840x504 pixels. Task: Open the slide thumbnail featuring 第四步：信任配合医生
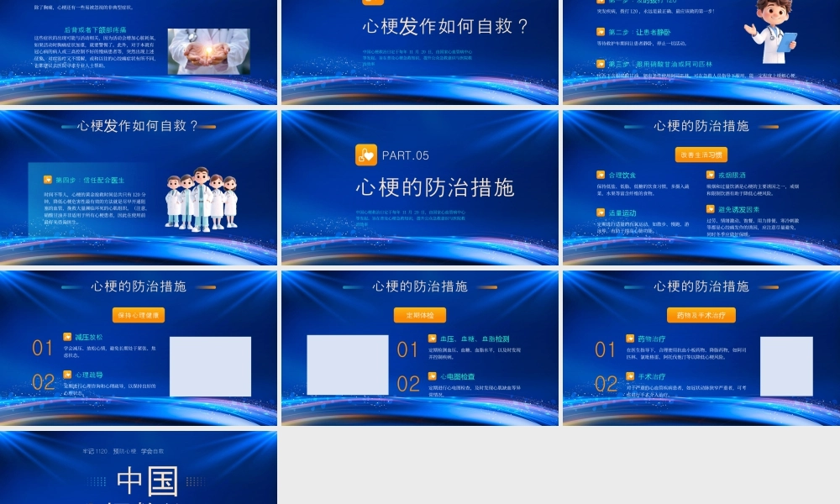[139, 187]
